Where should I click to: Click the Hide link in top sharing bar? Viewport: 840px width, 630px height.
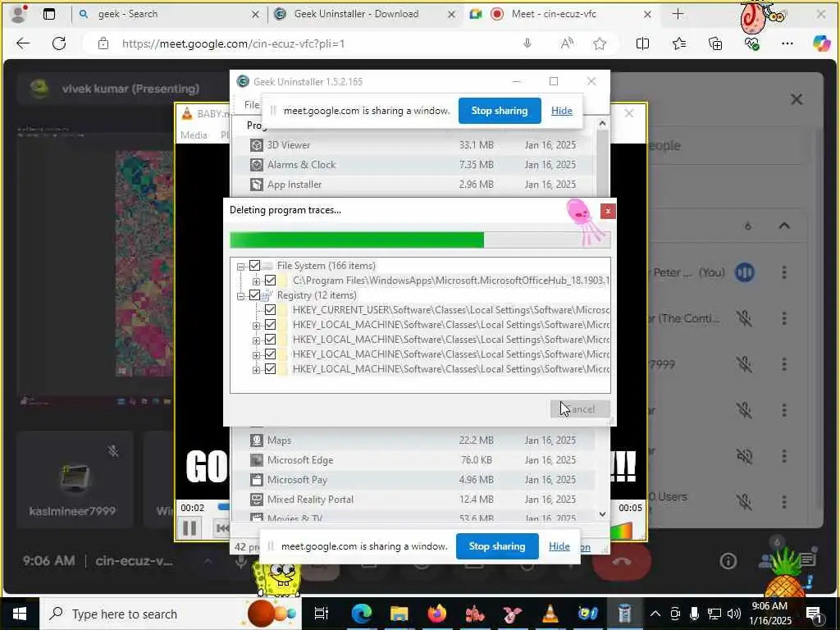click(561, 111)
